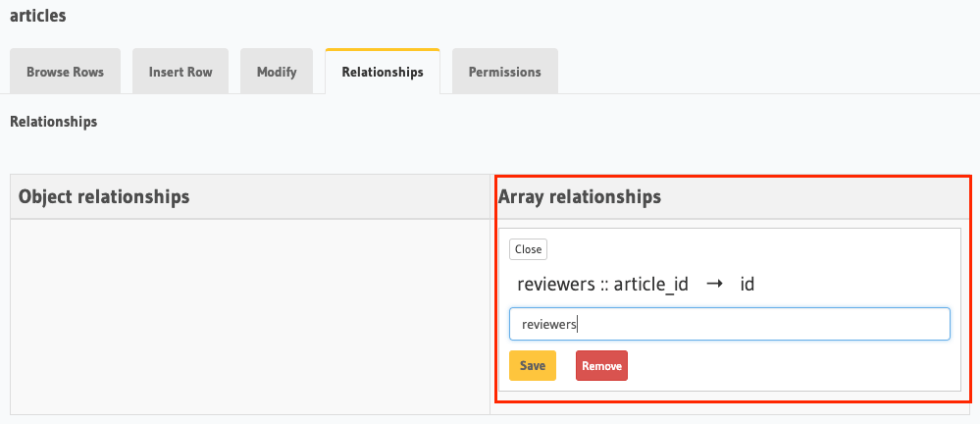The height and width of the screenshot is (424, 980).
Task: Go to the Modify tab
Action: [277, 72]
